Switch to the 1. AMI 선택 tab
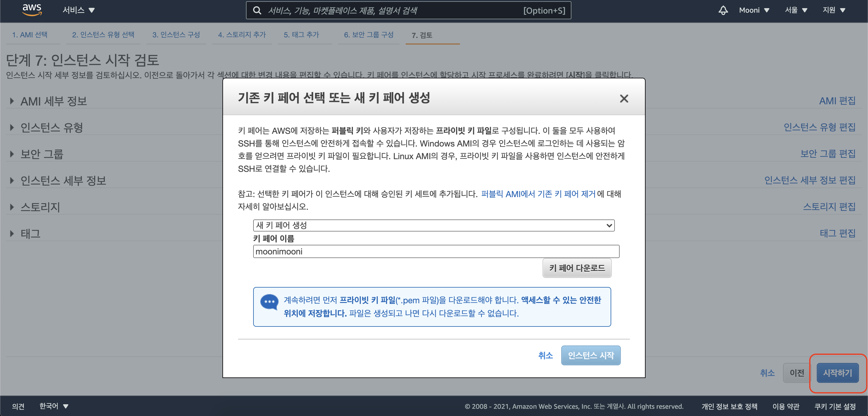 pyautogui.click(x=30, y=35)
